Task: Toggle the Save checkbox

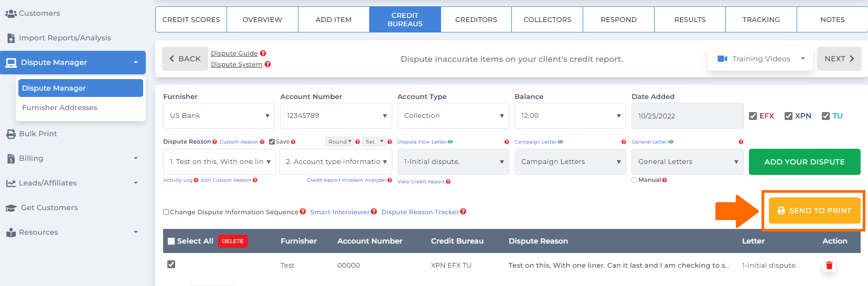Action: coord(272,142)
